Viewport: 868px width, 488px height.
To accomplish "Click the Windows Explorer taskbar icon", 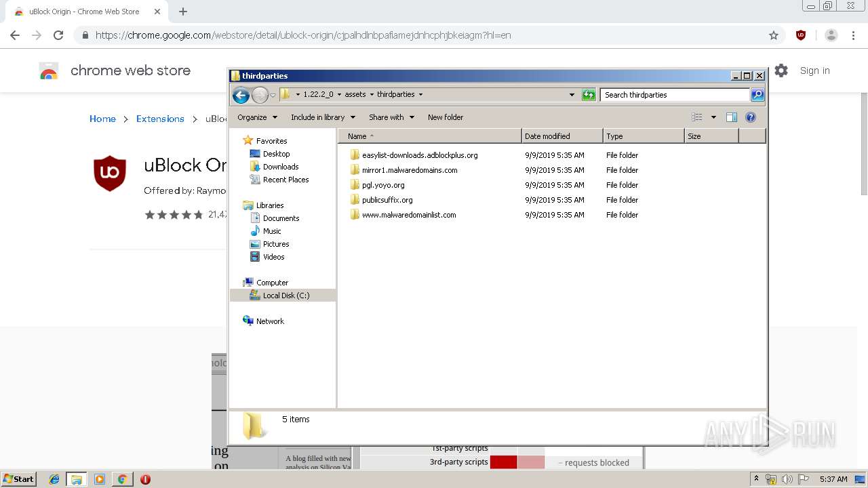I will (x=77, y=479).
